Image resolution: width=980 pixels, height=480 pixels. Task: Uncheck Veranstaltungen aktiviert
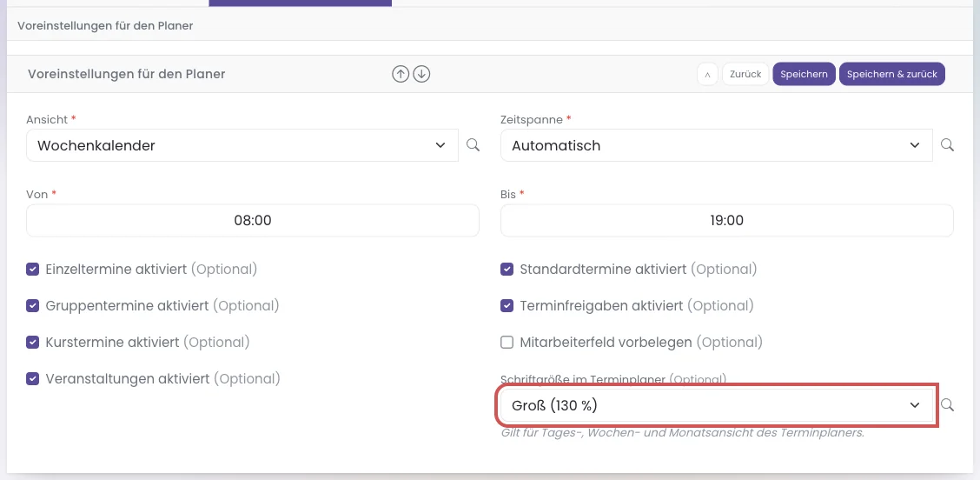coord(32,378)
